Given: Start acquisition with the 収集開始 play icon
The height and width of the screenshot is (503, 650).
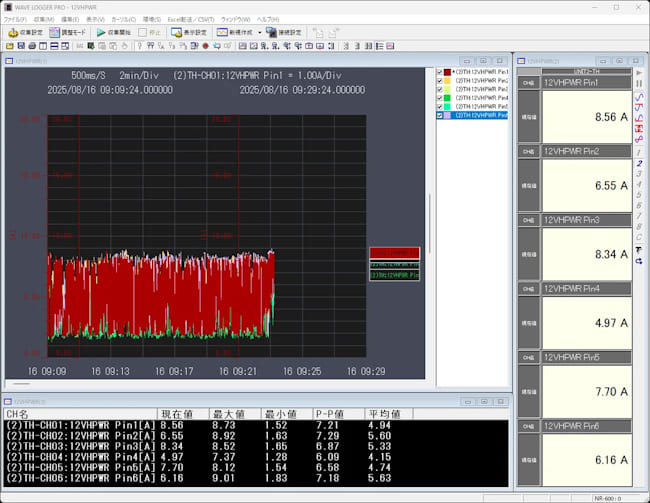Looking at the screenshot, I should [101, 32].
